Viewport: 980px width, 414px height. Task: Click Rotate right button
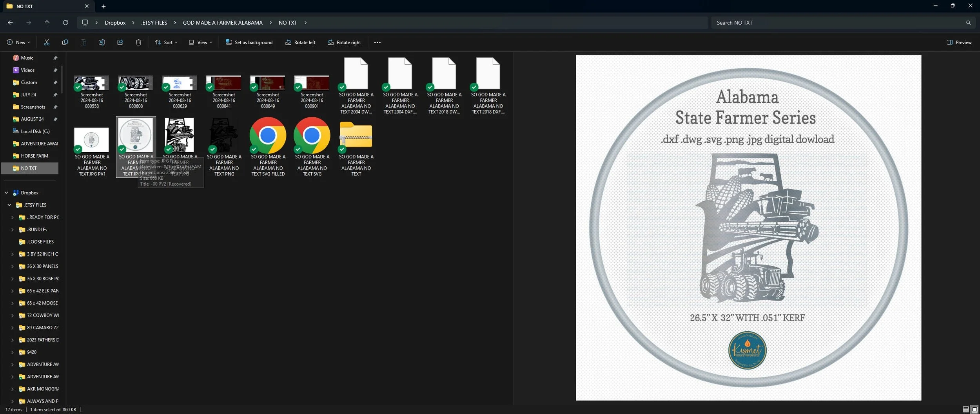(344, 42)
